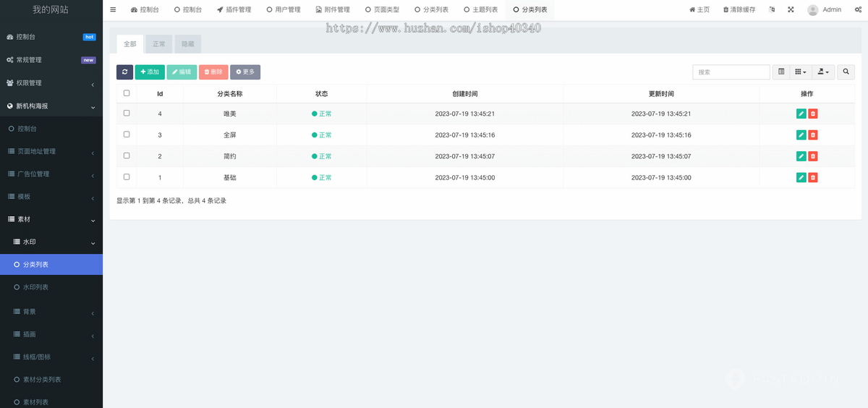The width and height of the screenshot is (868, 408).
Task: Open the 附件管理 top tab
Action: click(333, 9)
